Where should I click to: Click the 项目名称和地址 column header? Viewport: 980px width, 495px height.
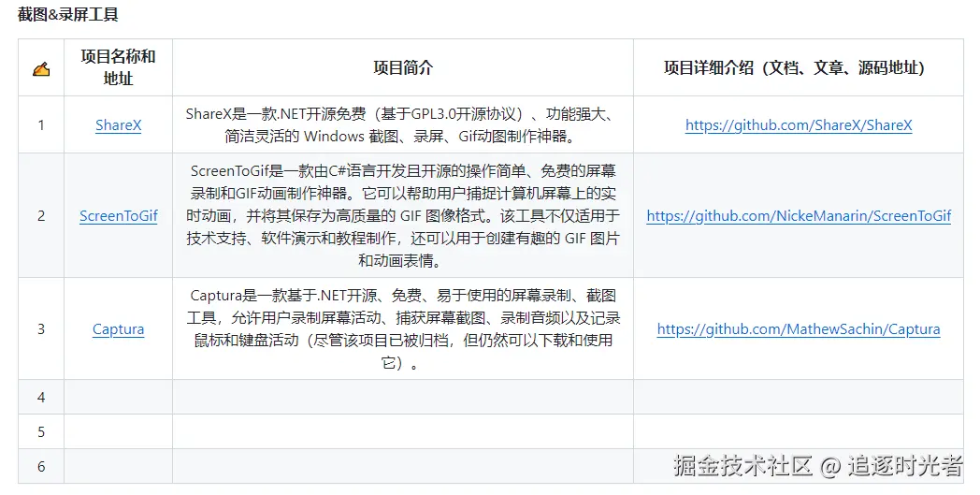tap(118, 67)
